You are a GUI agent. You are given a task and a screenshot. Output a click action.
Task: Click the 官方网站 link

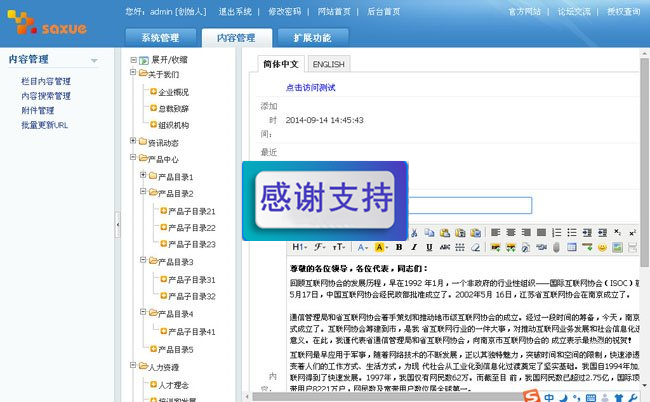pos(524,12)
